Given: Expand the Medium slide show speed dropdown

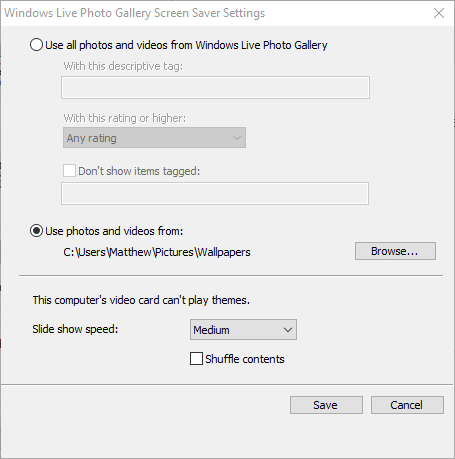Looking at the screenshot, I should click(243, 330).
